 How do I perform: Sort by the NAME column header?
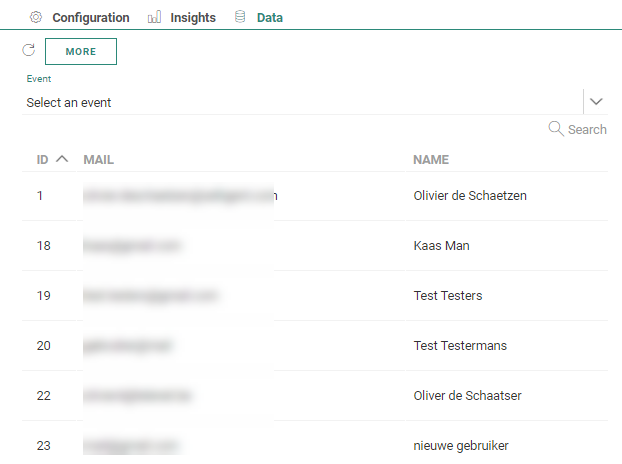click(431, 159)
